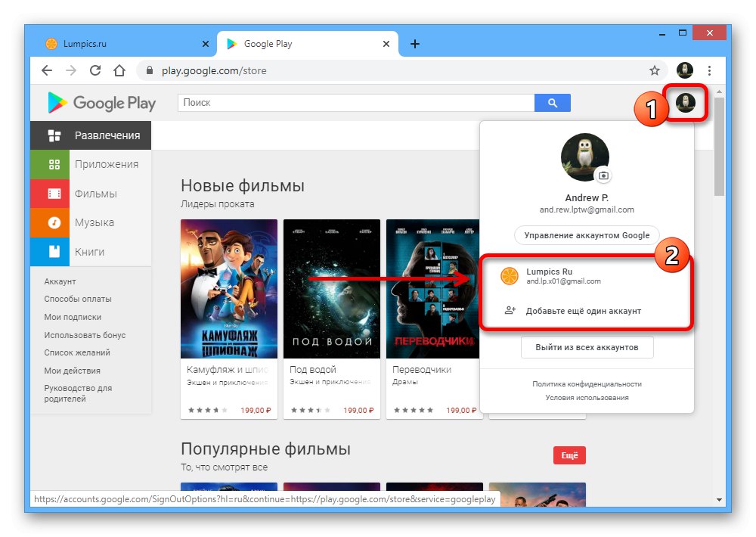Switch to and.lp.x01@gmail.com account
Viewport: 756px width, 537px height.
pyautogui.click(x=587, y=276)
